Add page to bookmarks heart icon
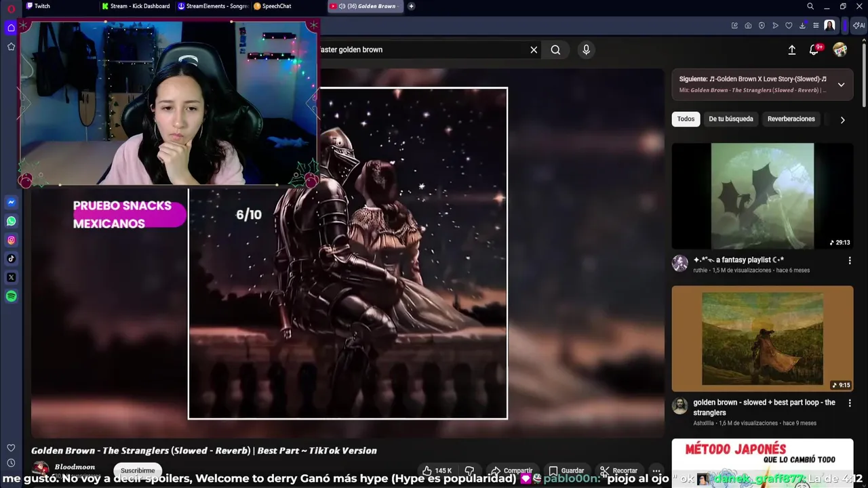 point(789,26)
